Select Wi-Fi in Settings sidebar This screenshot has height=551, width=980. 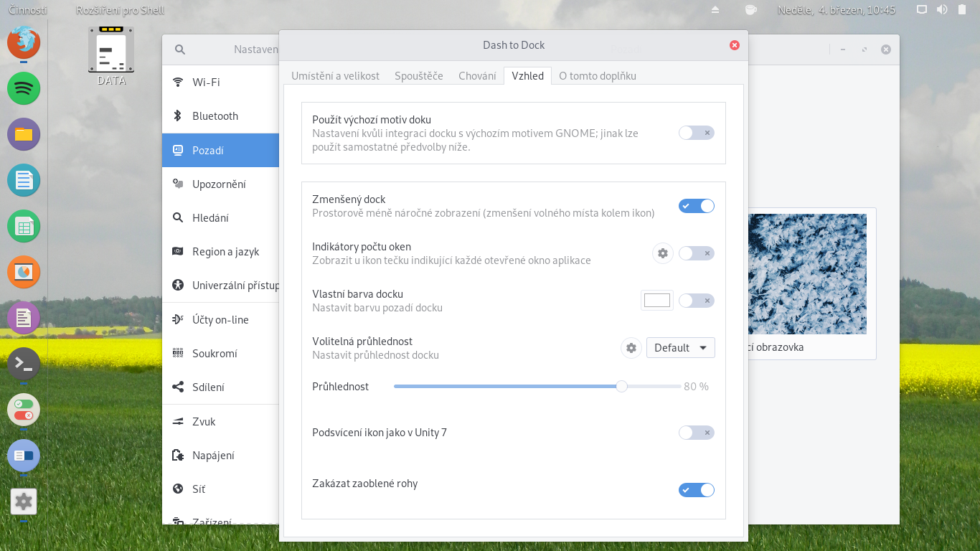click(221, 83)
